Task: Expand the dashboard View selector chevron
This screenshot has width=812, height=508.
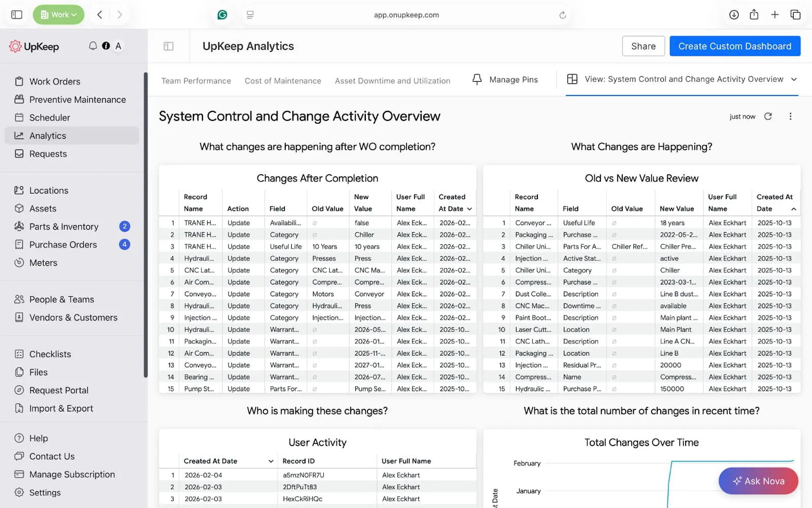Action: (x=794, y=79)
